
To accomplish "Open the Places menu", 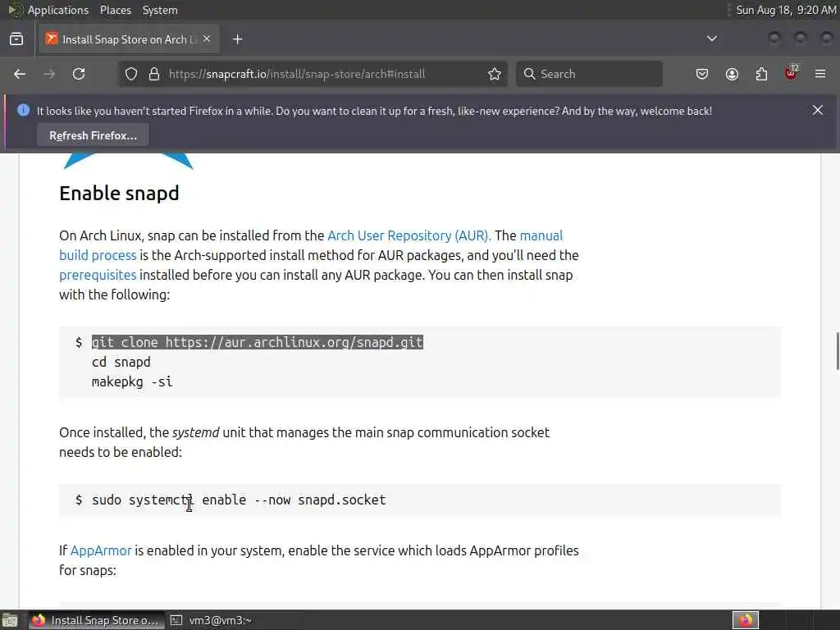I will click(115, 10).
